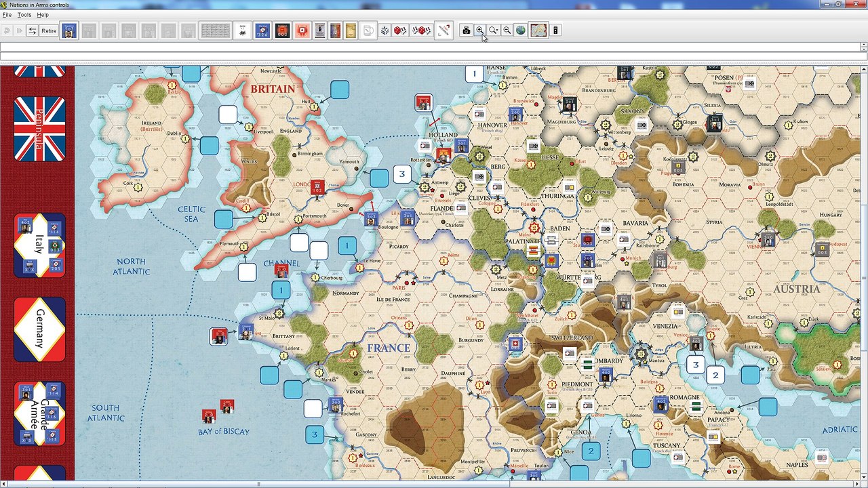Click the zoom out magnifier button
The width and height of the screenshot is (868, 488).
click(507, 30)
